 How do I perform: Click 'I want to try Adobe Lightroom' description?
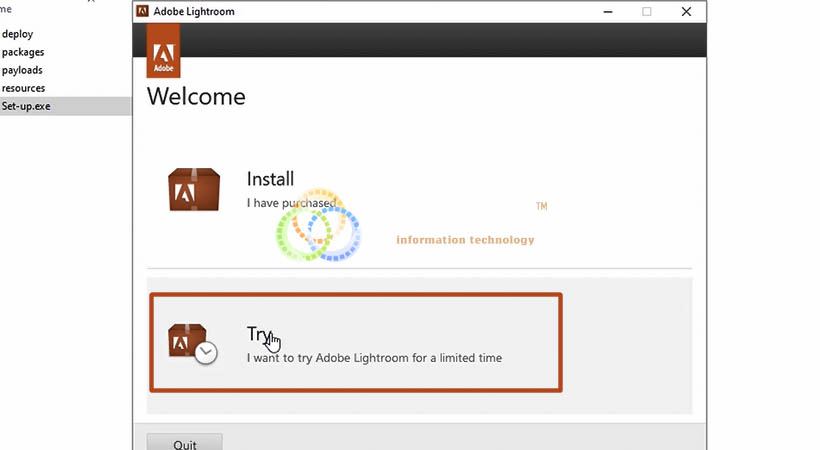pos(374,358)
